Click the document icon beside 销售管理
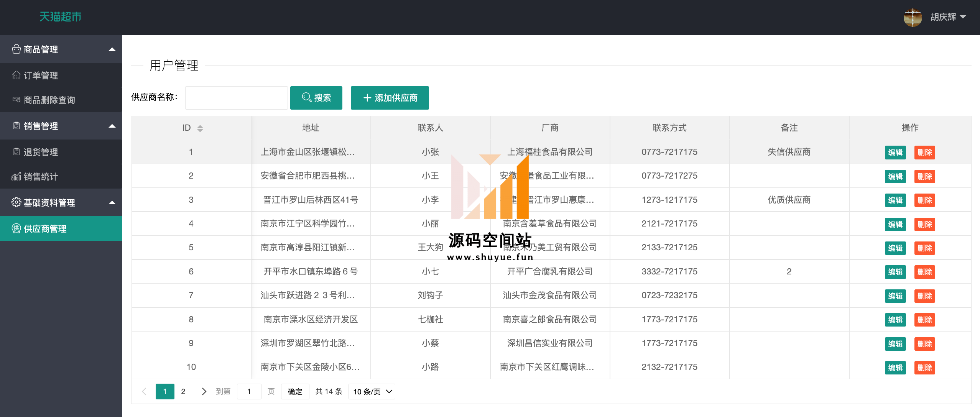Screen dimensions: 980x417 pyautogui.click(x=16, y=126)
